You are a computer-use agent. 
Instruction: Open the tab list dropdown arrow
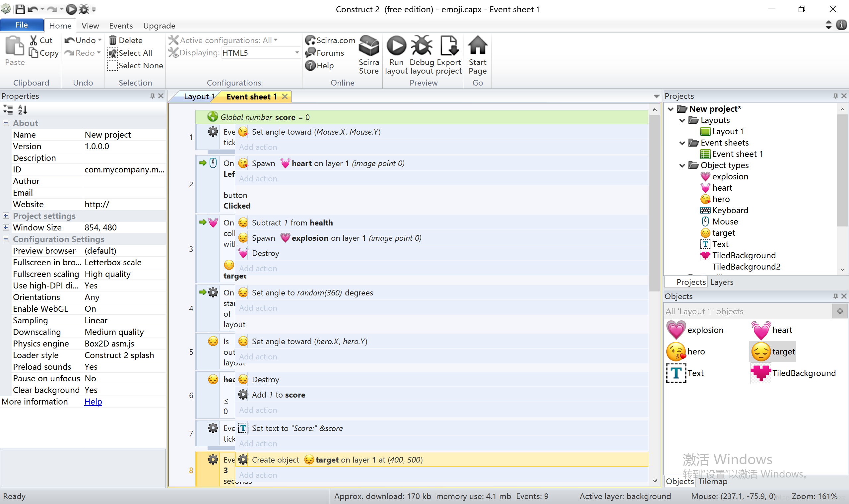click(656, 97)
